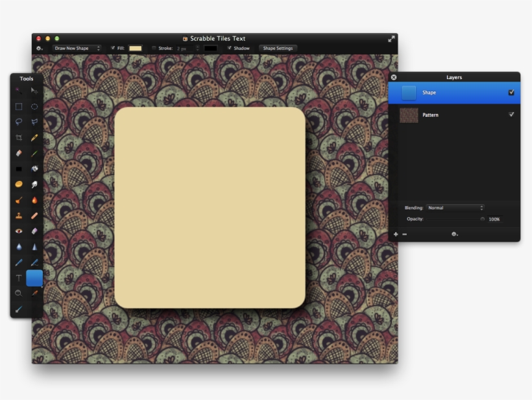
Task: Select the Red Eye tool
Action: tap(19, 231)
